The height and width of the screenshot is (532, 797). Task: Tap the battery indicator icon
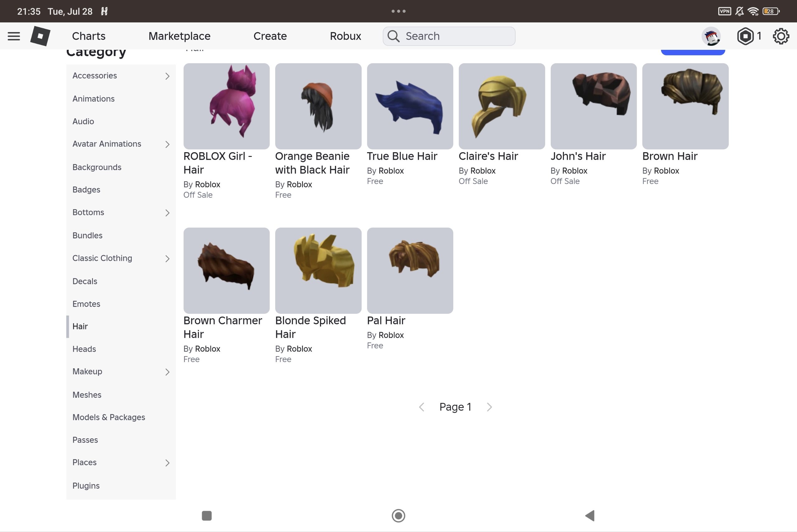coord(771,11)
